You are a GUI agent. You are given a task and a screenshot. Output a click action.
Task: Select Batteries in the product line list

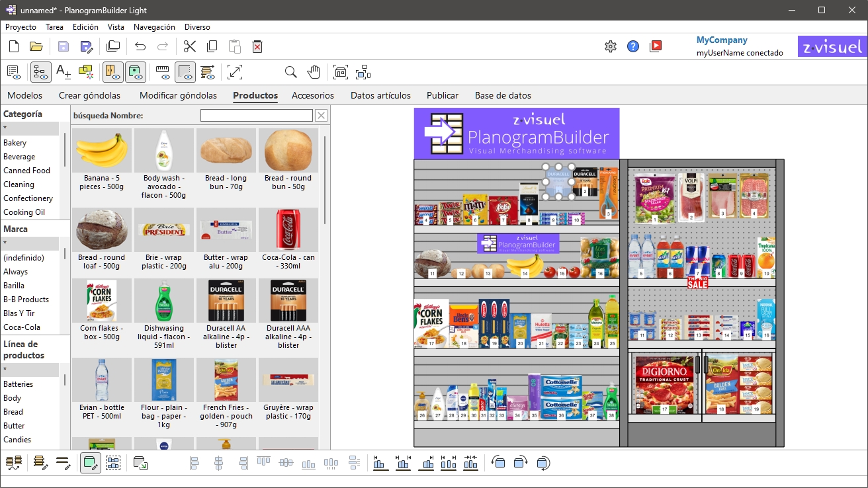[x=19, y=384]
